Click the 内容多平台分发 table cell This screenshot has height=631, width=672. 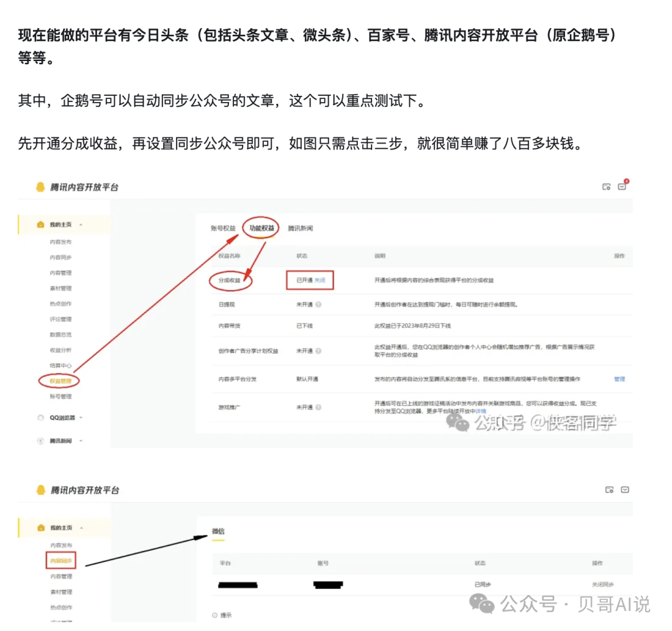[238, 379]
